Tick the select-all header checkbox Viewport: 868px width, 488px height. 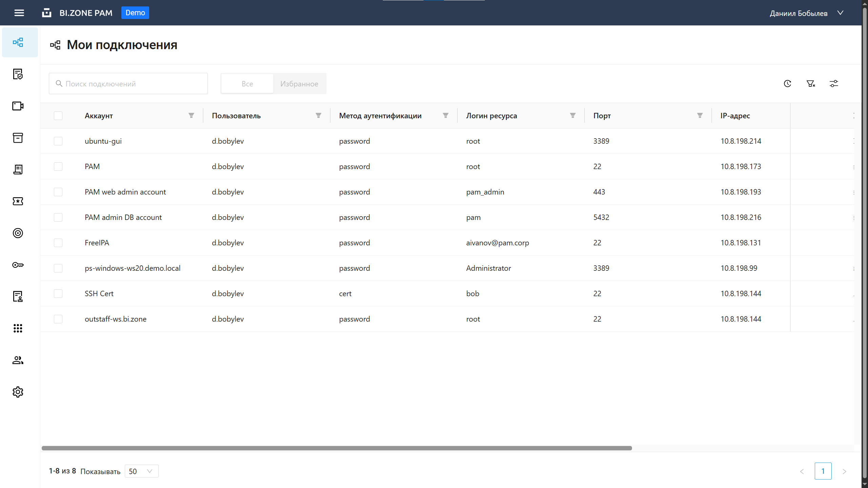[58, 116]
